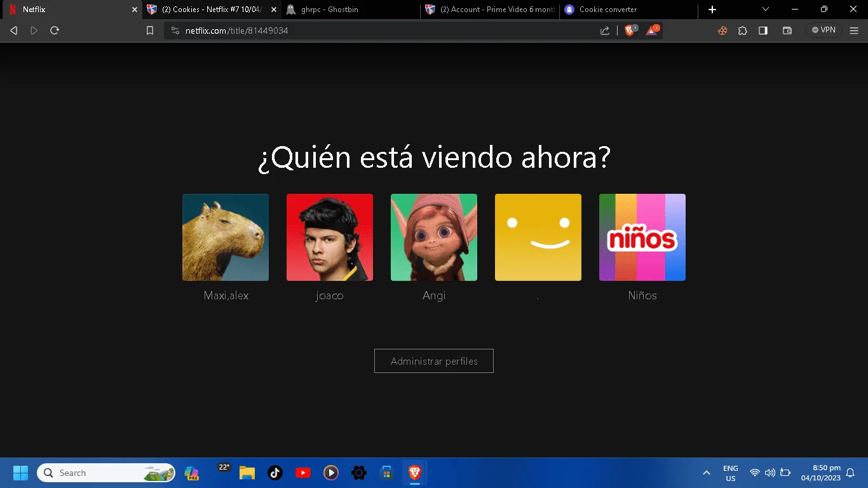Select the yellow smiley face profile

538,237
